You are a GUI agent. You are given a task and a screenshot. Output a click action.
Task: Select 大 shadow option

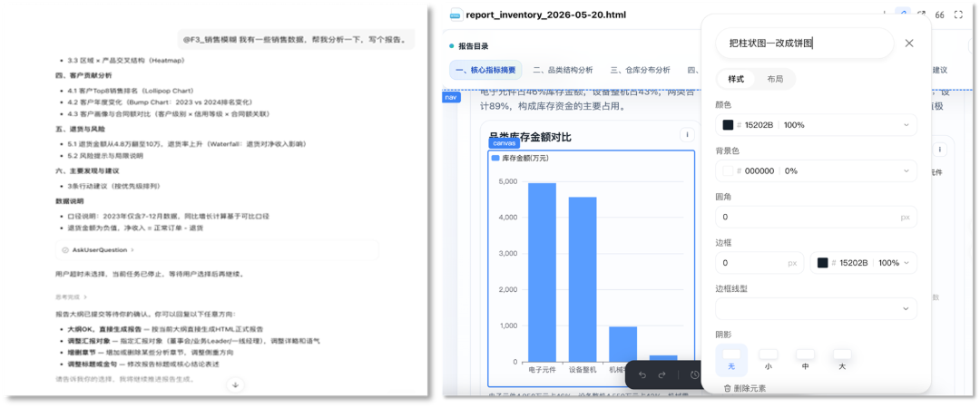(842, 360)
